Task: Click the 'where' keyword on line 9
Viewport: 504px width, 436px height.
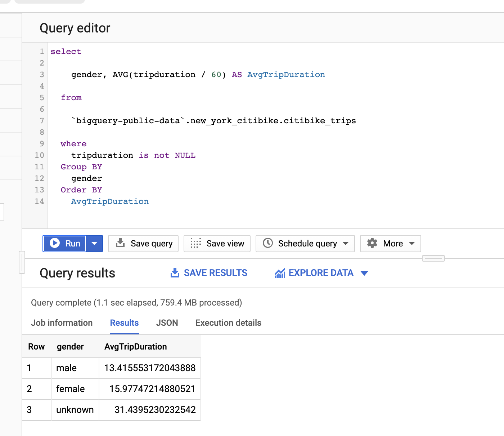Action: point(74,144)
